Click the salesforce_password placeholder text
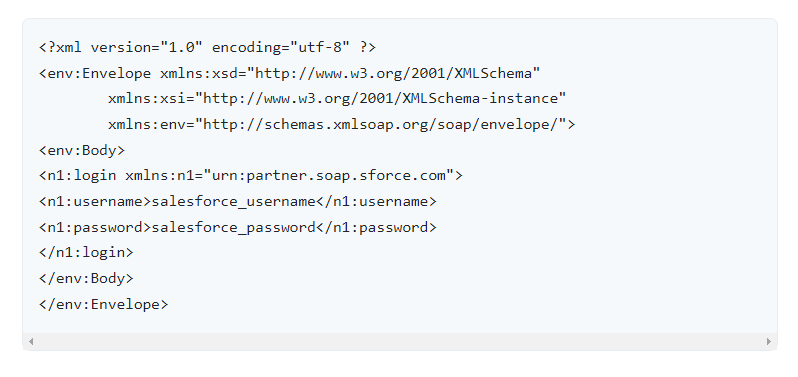This screenshot has width=798, height=377. click(234, 227)
